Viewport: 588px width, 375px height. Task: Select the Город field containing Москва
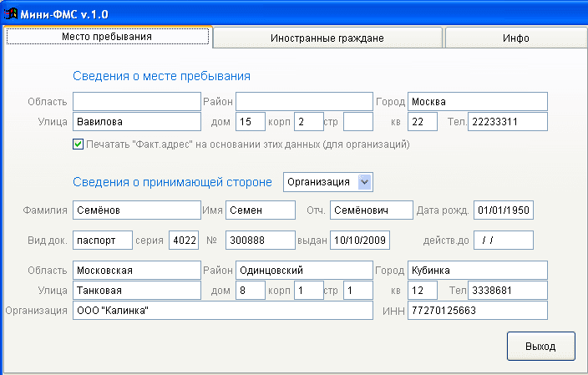[478, 102]
